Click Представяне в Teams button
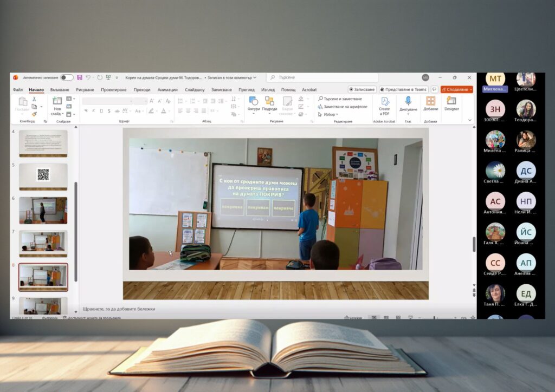Viewport: 555px width, 392px height. click(x=404, y=89)
